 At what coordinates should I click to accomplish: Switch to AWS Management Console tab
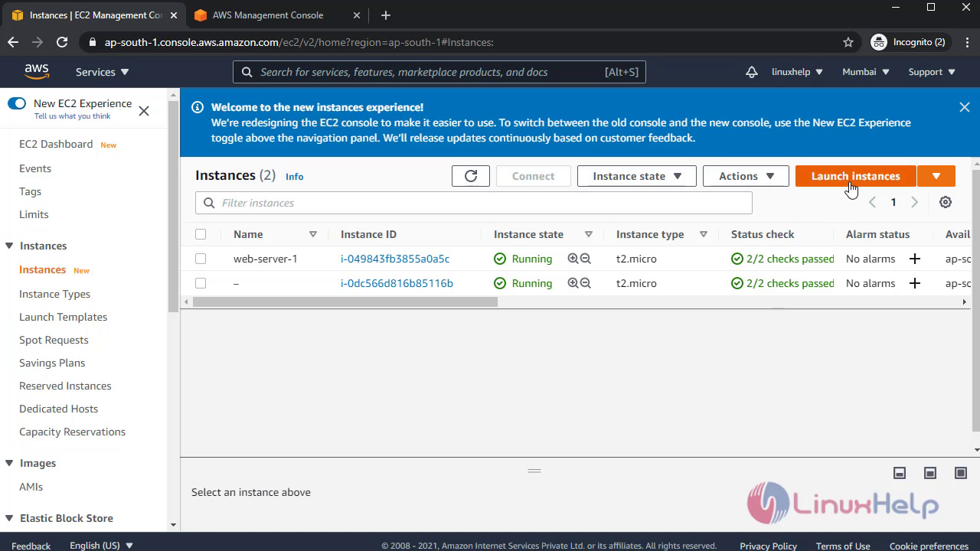pos(267,15)
